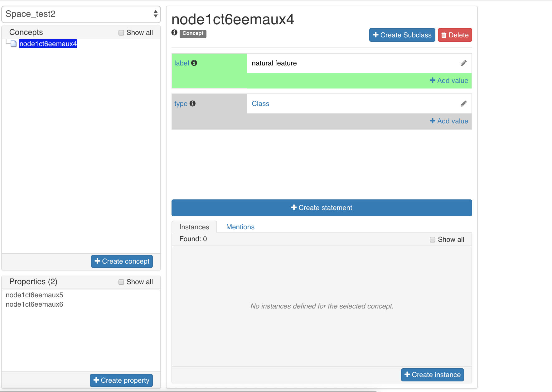The width and height of the screenshot is (552, 392).
Task: Click the natural feature value text
Action: pyautogui.click(x=274, y=63)
